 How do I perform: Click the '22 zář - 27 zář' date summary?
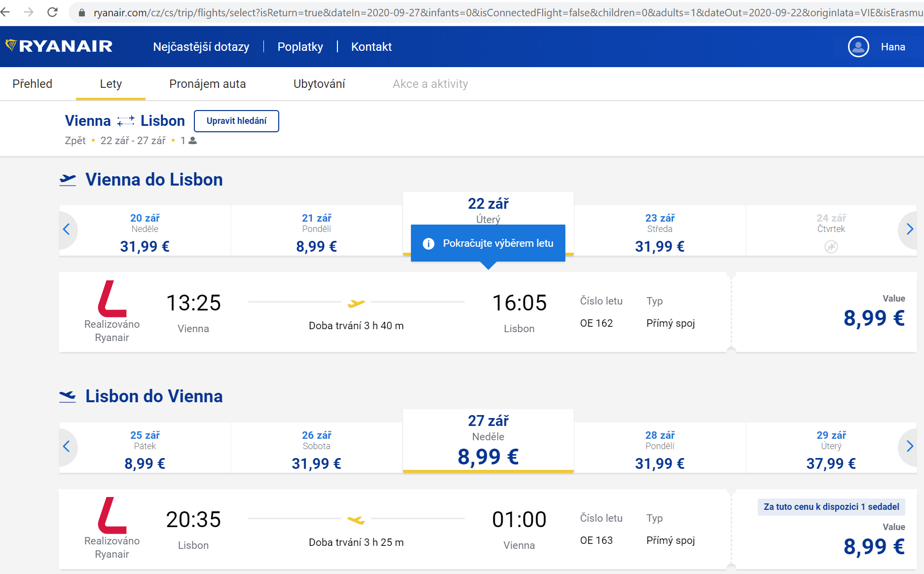tap(133, 141)
